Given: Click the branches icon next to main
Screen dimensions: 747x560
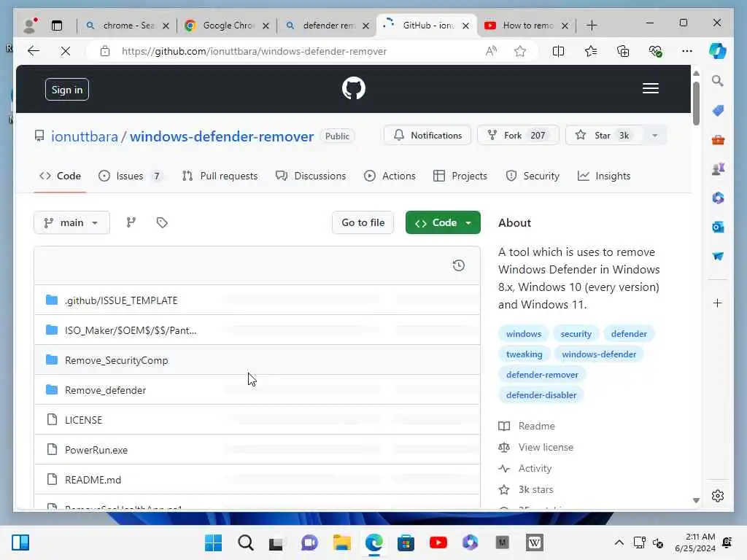Looking at the screenshot, I should tap(131, 222).
